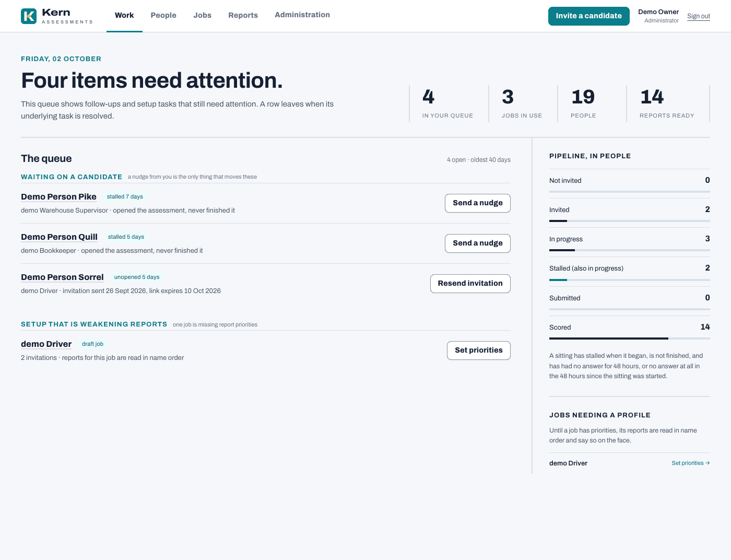731x560 pixels.
Task: Open Demo Person Pike's profile link
Action: [58, 197]
